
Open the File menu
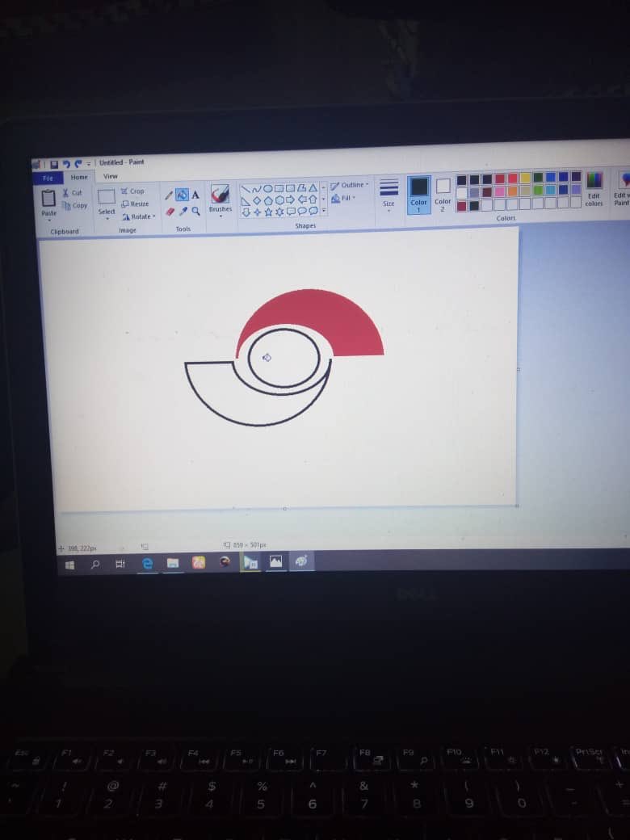[x=48, y=178]
